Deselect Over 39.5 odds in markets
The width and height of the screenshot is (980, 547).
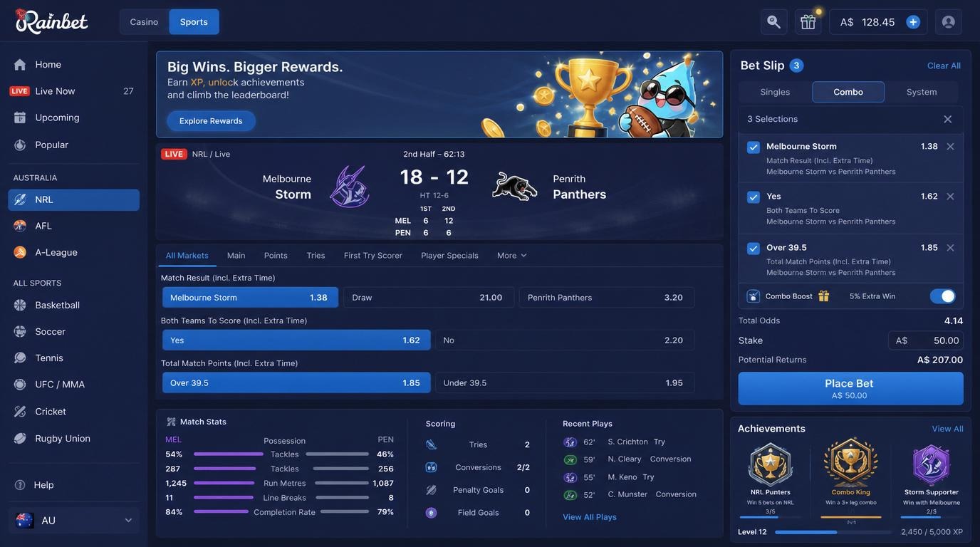point(296,382)
